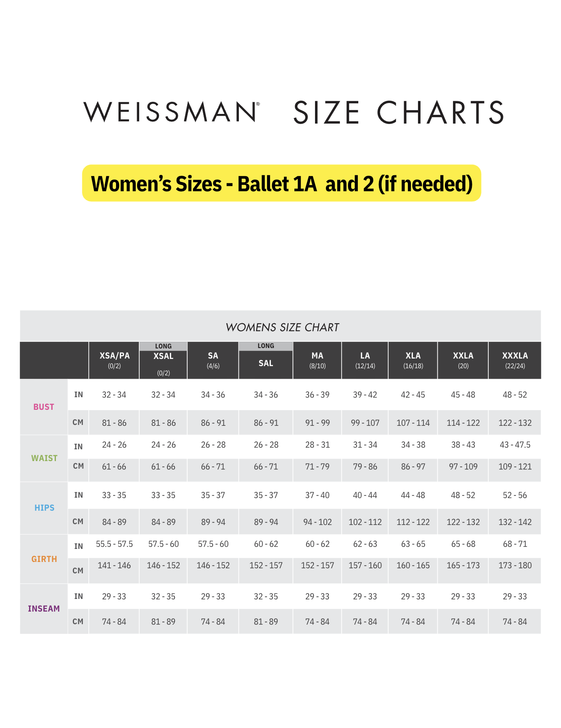Screen dimensions: 561x728
Task: Select the MA (8/10) column header
Action: (318, 360)
